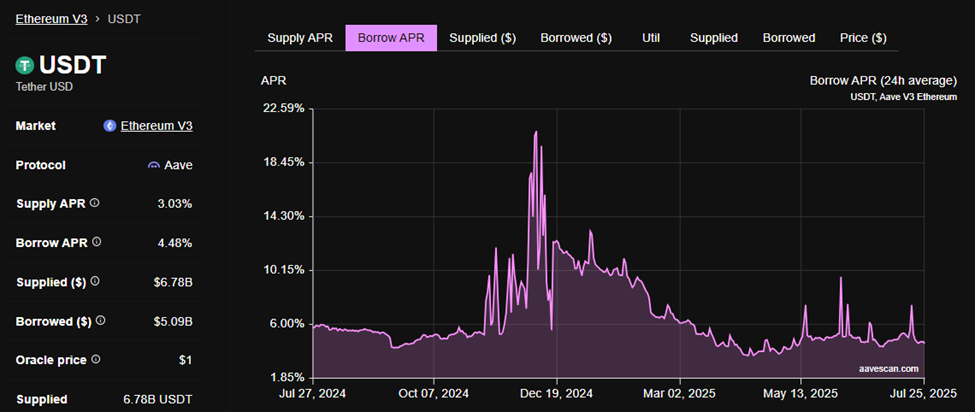Click the APR axis title label
Screen dimensions: 975x412
coord(274,81)
